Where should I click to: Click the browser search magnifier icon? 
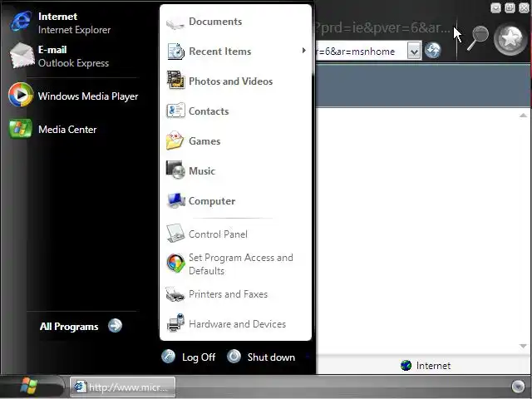[x=478, y=38]
